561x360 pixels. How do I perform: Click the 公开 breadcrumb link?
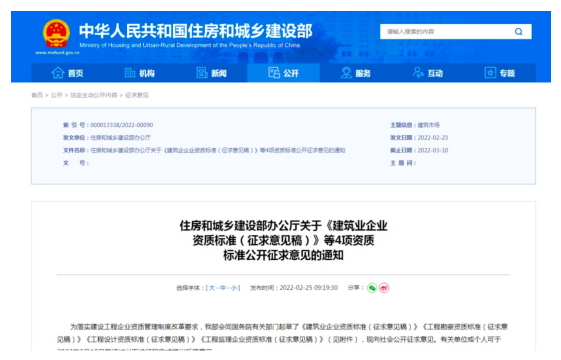tap(57, 95)
